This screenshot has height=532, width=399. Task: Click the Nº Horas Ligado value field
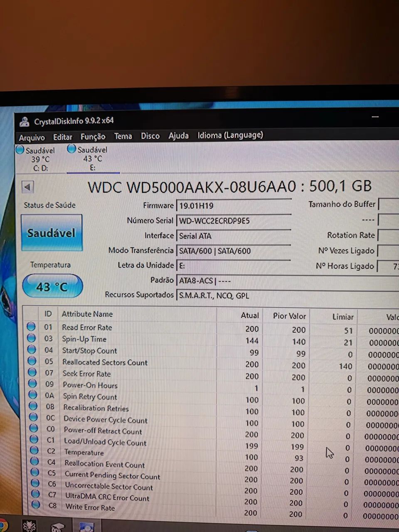pos(389,266)
